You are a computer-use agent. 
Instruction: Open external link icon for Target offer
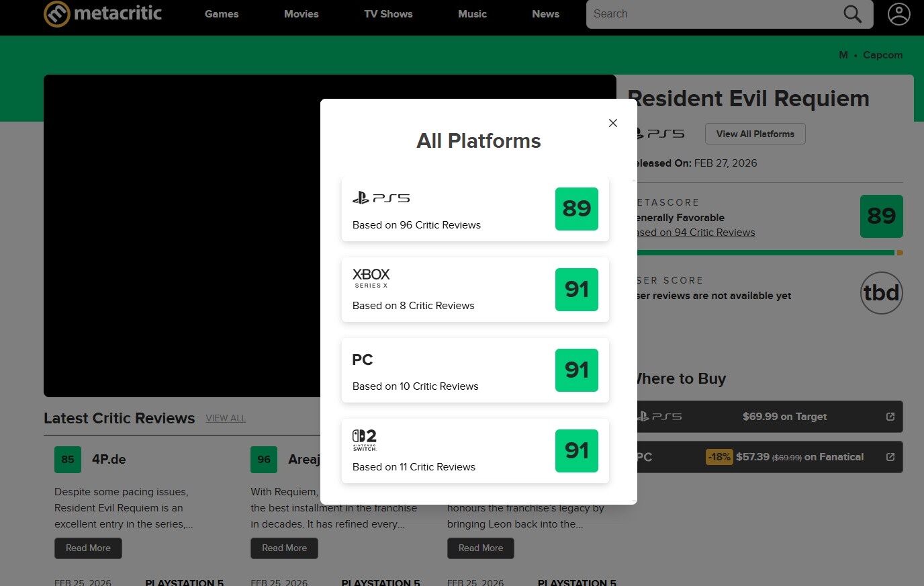click(890, 417)
